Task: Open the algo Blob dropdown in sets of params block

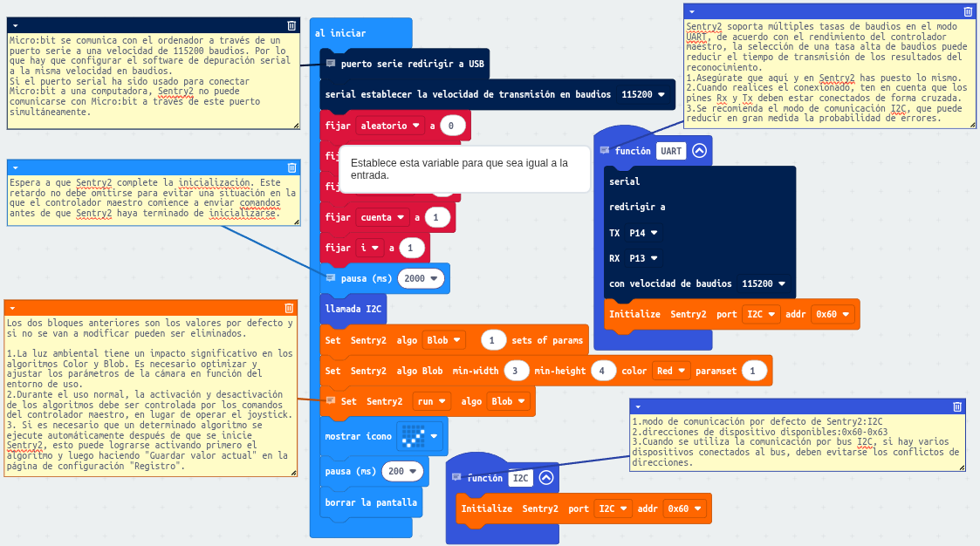Action: (x=444, y=340)
